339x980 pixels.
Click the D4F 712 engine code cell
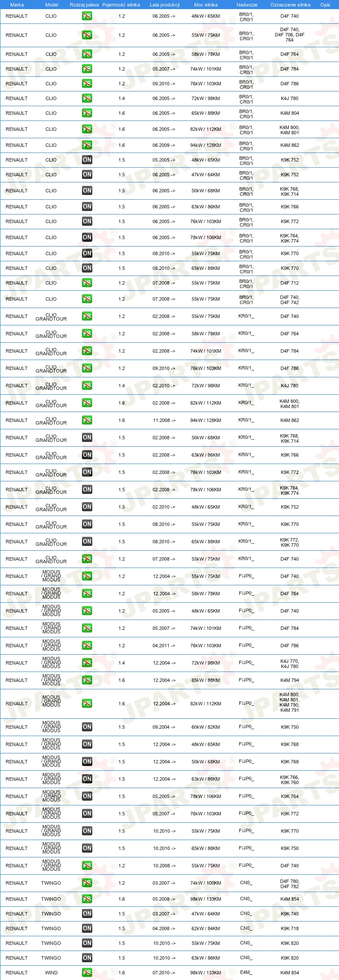point(290,283)
